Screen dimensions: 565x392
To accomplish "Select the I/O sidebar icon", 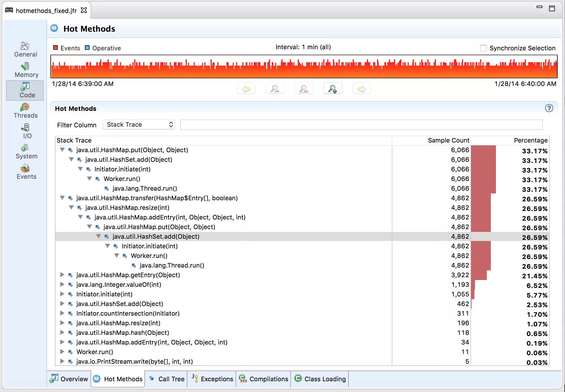I will 25,128.
